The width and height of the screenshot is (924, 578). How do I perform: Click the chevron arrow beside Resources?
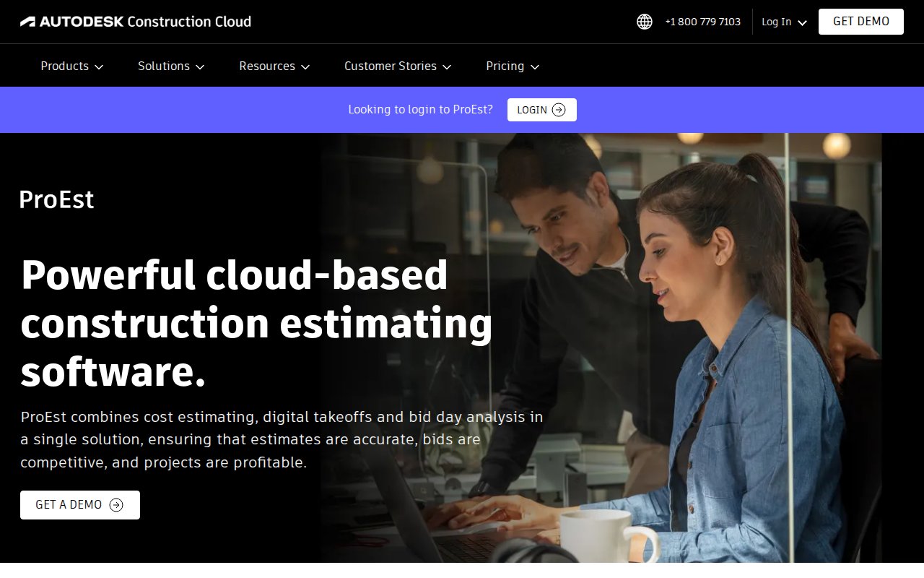(305, 66)
